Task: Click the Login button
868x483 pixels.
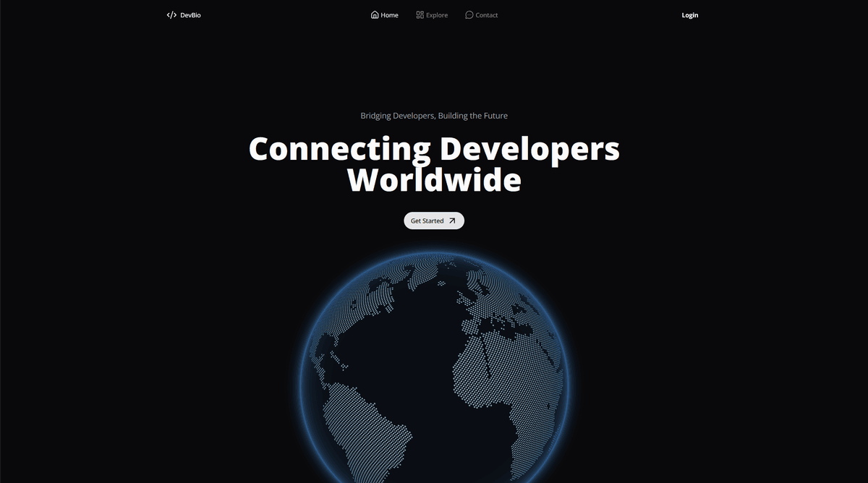Action: point(689,14)
